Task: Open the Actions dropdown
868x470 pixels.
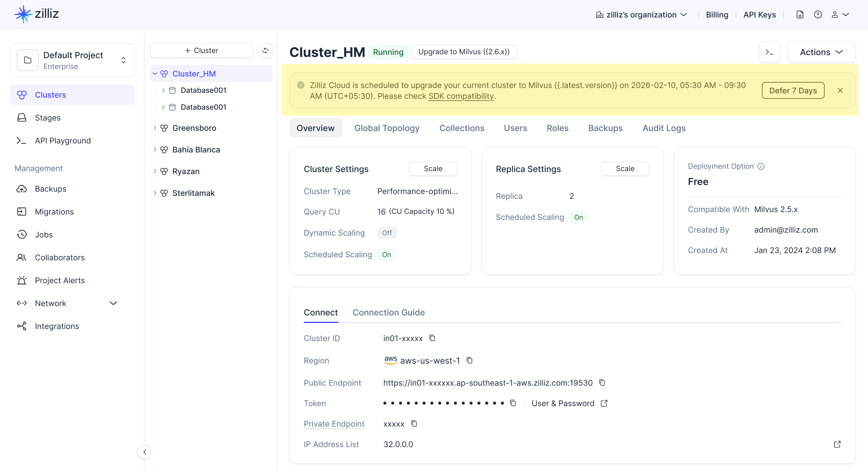Action: pyautogui.click(x=821, y=52)
